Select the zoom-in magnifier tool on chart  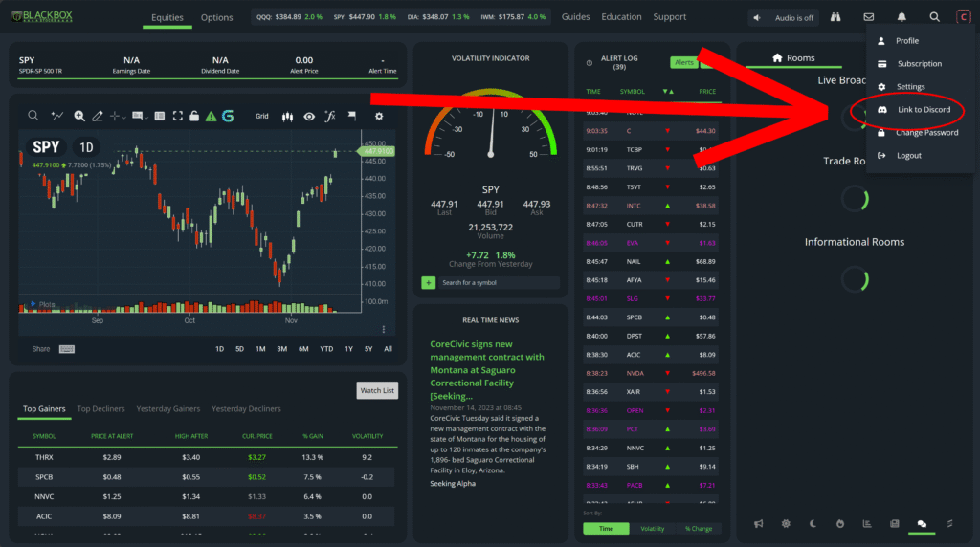click(x=79, y=116)
